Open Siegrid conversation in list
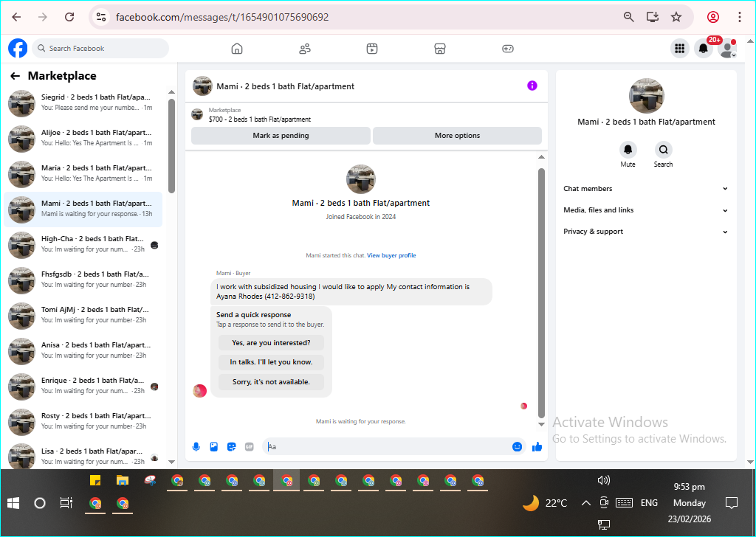This screenshot has height=537, width=756. (83, 103)
